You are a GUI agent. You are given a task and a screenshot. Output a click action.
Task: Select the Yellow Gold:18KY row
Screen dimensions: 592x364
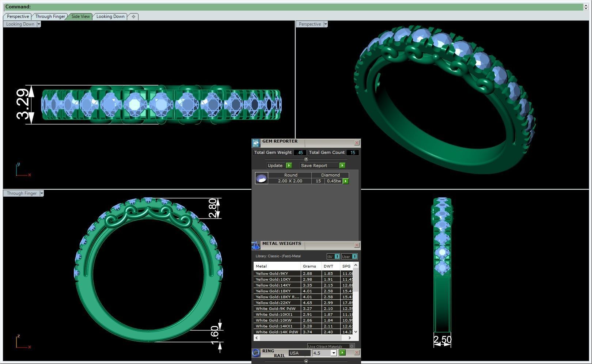tap(303, 291)
